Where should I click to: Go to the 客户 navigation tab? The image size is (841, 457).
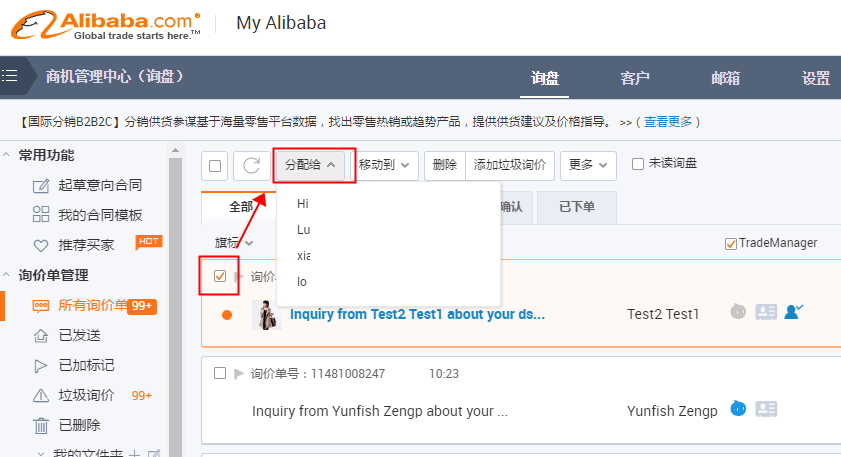(635, 78)
